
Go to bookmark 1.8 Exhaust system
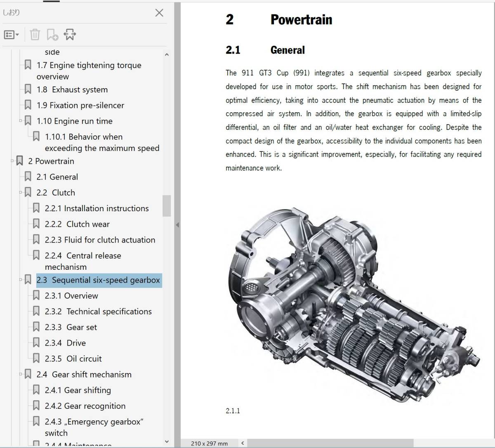click(72, 90)
